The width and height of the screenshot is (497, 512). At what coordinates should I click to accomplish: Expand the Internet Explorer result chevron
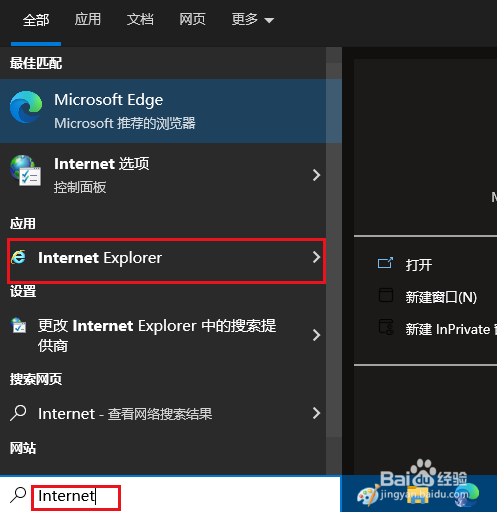tap(316, 257)
